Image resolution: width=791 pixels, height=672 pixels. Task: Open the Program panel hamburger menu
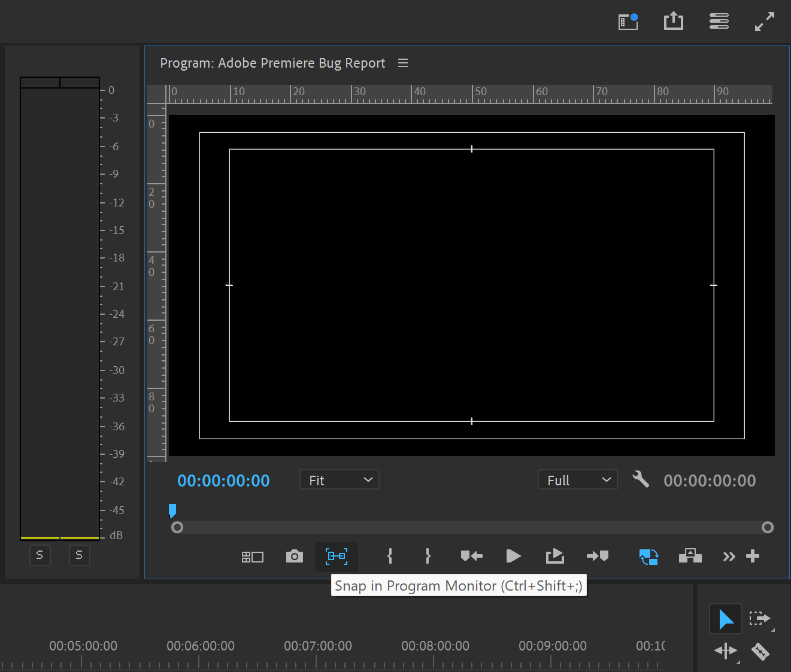coord(403,62)
